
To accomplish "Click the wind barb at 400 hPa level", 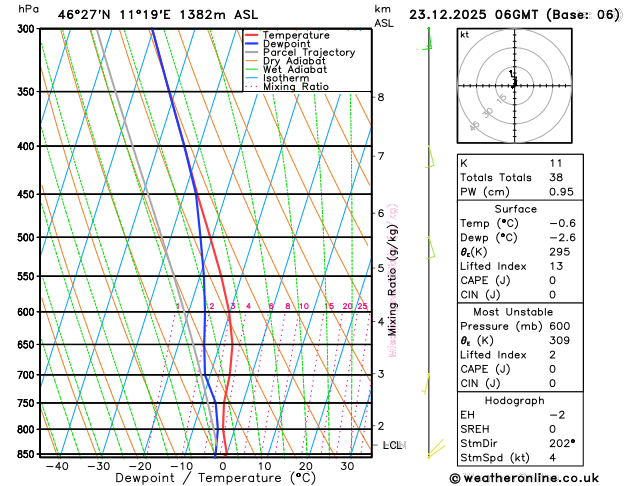I will click(430, 157).
